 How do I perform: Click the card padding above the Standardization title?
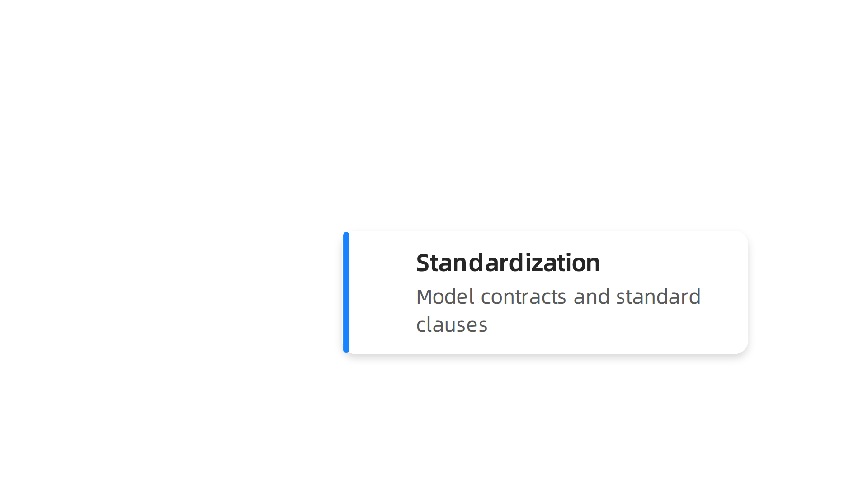click(508, 241)
